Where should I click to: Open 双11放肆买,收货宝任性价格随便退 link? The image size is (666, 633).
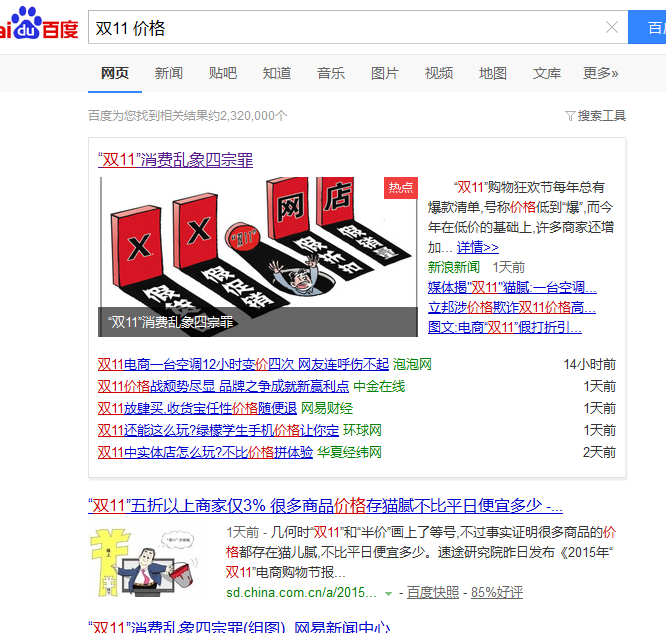tap(197, 408)
